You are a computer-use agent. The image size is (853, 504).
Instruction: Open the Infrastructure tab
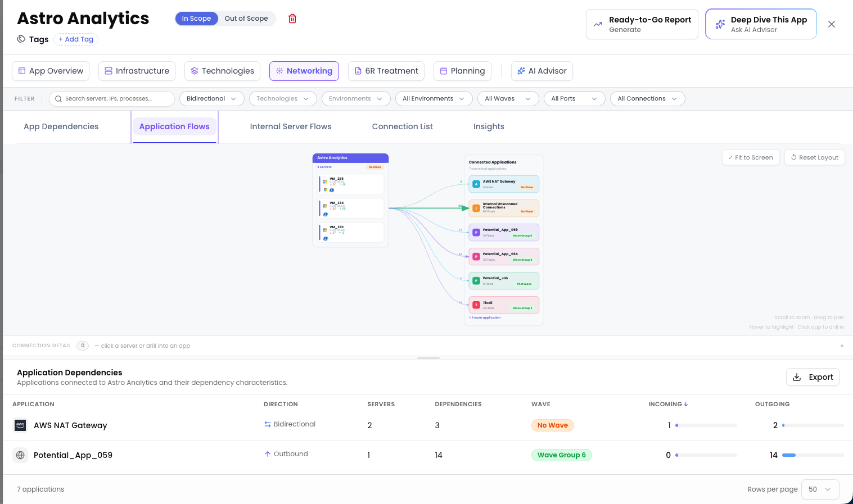[137, 71]
